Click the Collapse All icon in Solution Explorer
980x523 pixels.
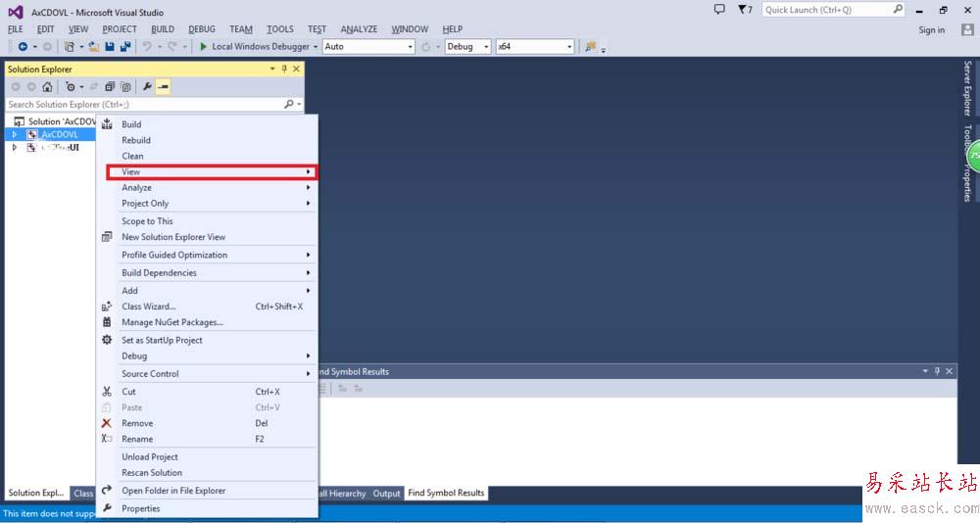[x=110, y=87]
